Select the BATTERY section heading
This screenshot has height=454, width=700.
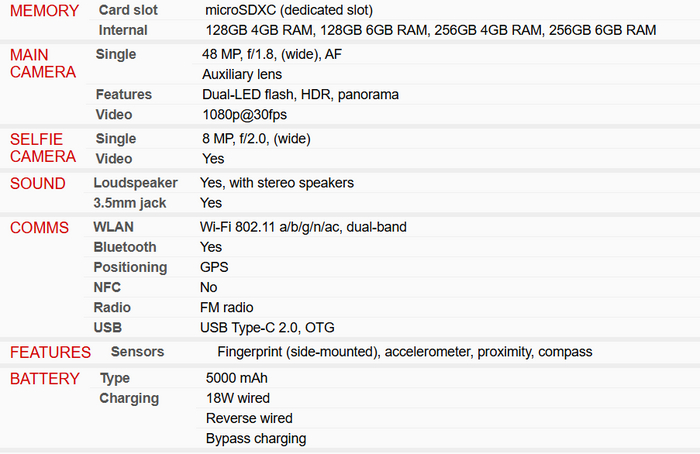pyautogui.click(x=45, y=379)
